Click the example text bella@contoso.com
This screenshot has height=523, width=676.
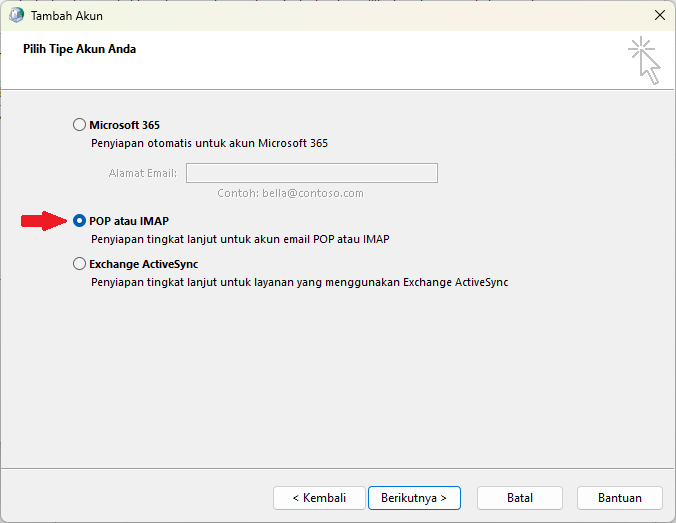click(x=290, y=193)
